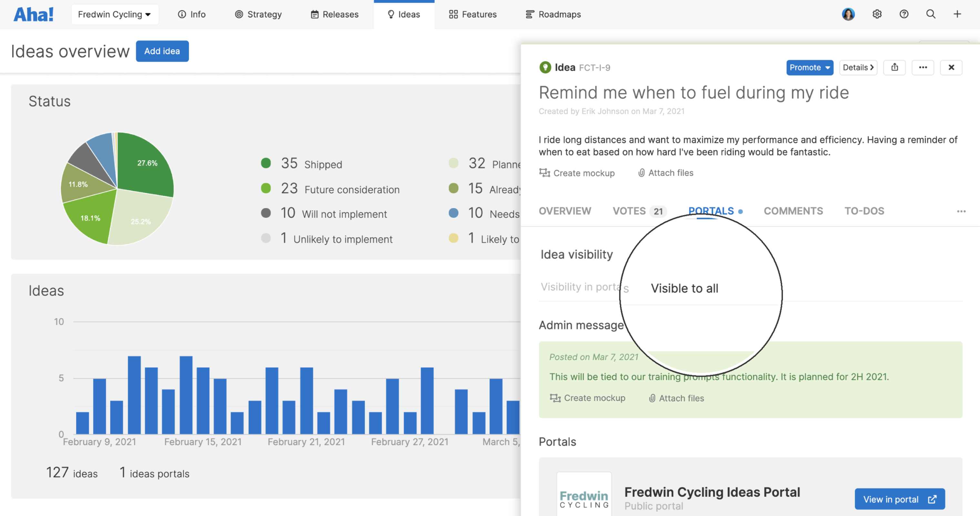Click the Roadmaps icon in the navigation

[x=530, y=14]
